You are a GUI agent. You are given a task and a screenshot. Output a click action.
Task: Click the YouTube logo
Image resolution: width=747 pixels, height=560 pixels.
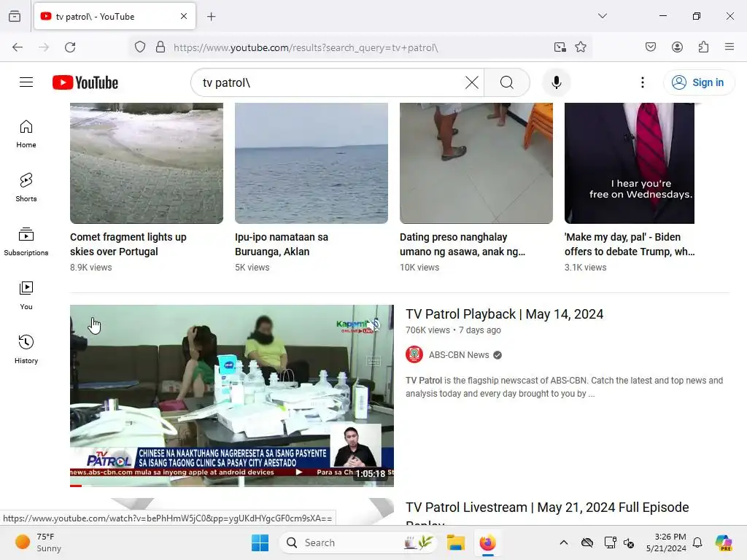85,82
